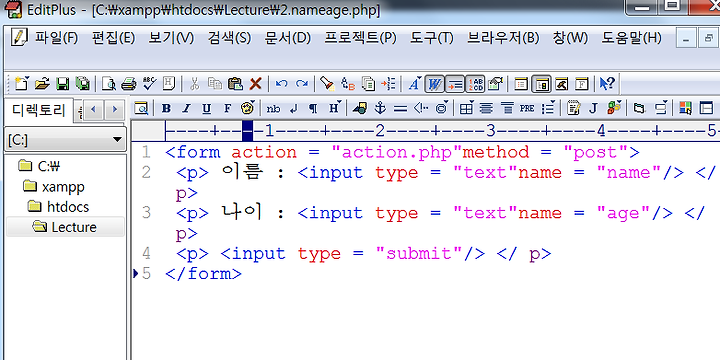Insert a line break tag icon
This screenshot has width=720, height=360.
(x=294, y=108)
